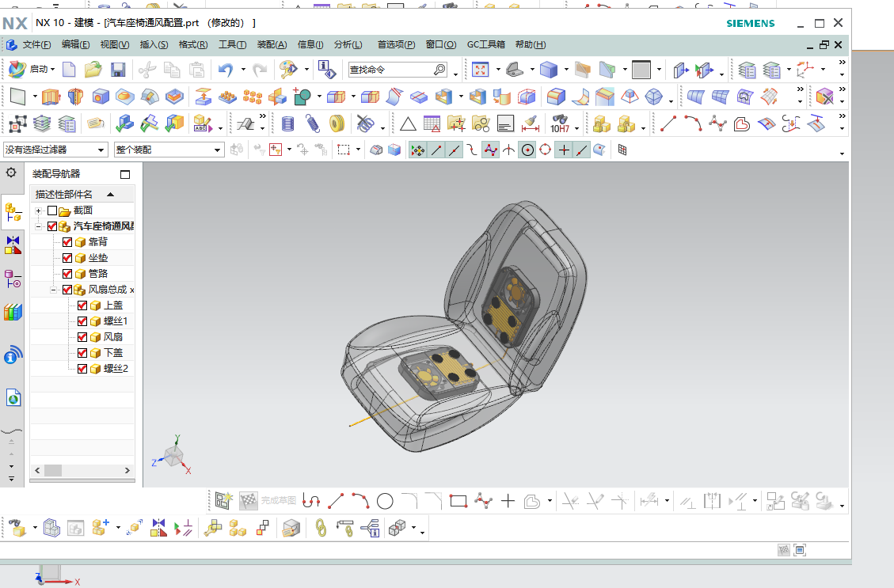Image resolution: width=894 pixels, height=588 pixels.
Task: Expand the 截面 tree node
Action: click(38, 211)
